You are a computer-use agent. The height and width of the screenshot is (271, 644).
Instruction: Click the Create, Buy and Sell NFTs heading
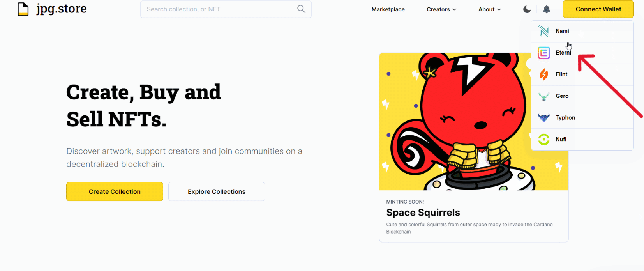pyautogui.click(x=144, y=105)
